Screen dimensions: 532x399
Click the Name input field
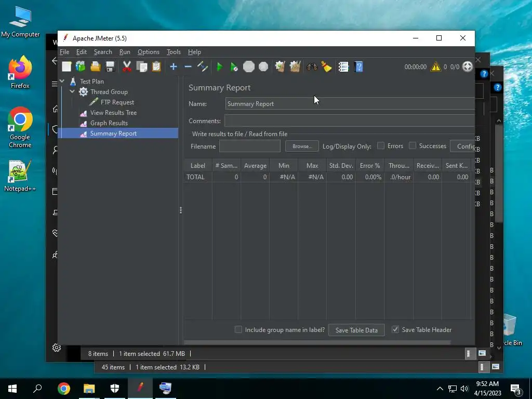point(350,103)
